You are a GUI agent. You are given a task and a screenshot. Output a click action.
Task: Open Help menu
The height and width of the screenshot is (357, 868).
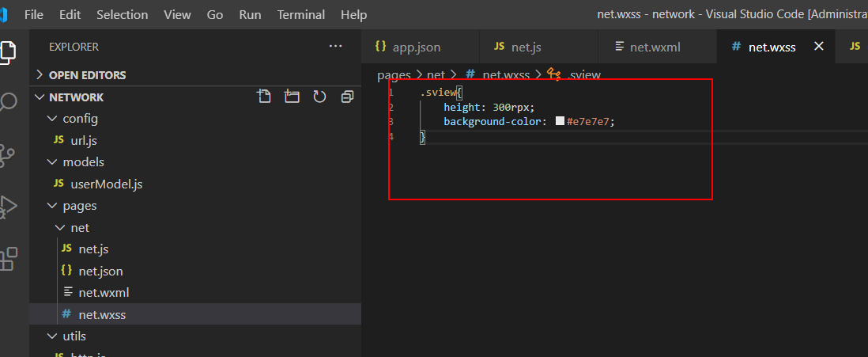click(353, 15)
